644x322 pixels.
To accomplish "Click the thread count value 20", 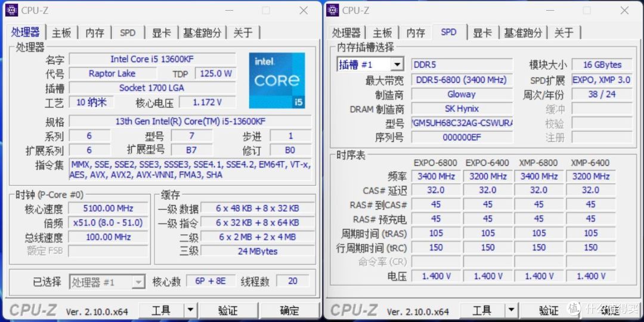I will 292,281.
